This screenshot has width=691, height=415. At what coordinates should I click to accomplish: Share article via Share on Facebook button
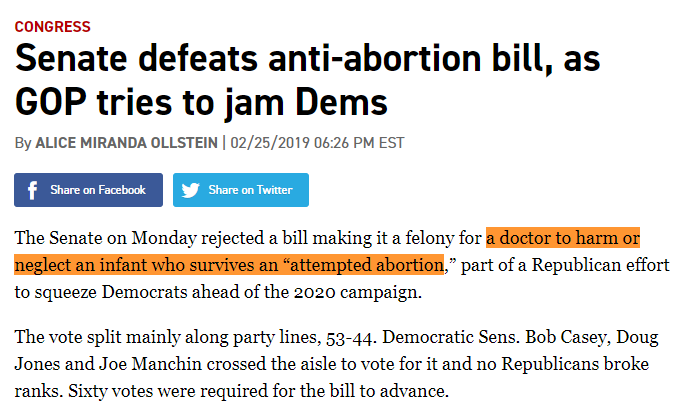pyautogui.click(x=89, y=190)
